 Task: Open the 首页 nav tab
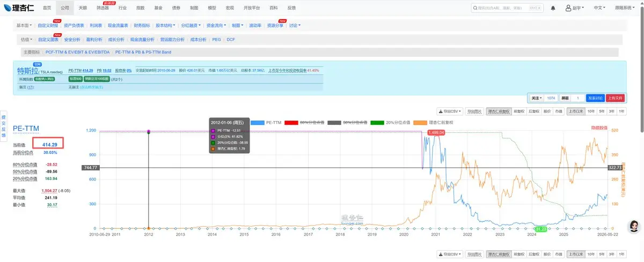[x=47, y=8]
